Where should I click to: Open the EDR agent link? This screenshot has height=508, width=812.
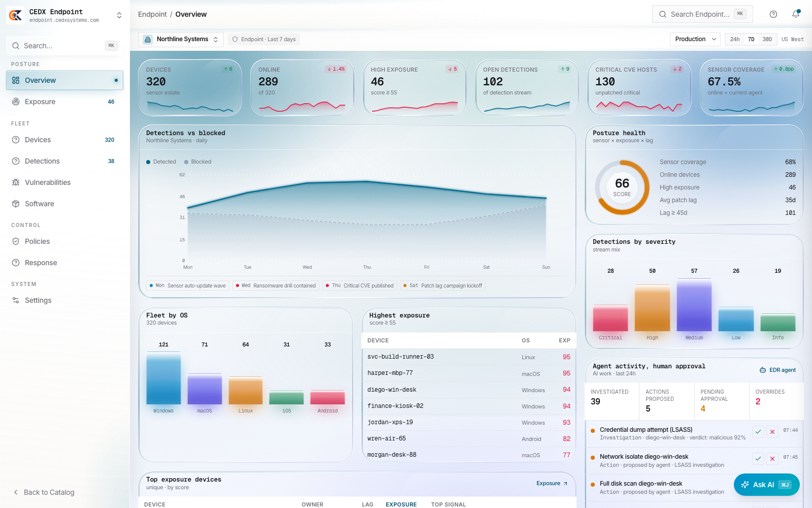(x=777, y=370)
